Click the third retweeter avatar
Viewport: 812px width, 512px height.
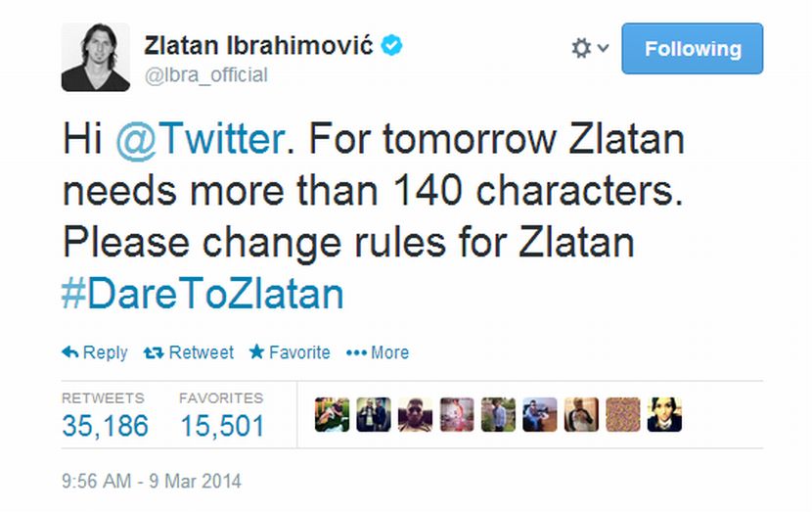[415, 415]
